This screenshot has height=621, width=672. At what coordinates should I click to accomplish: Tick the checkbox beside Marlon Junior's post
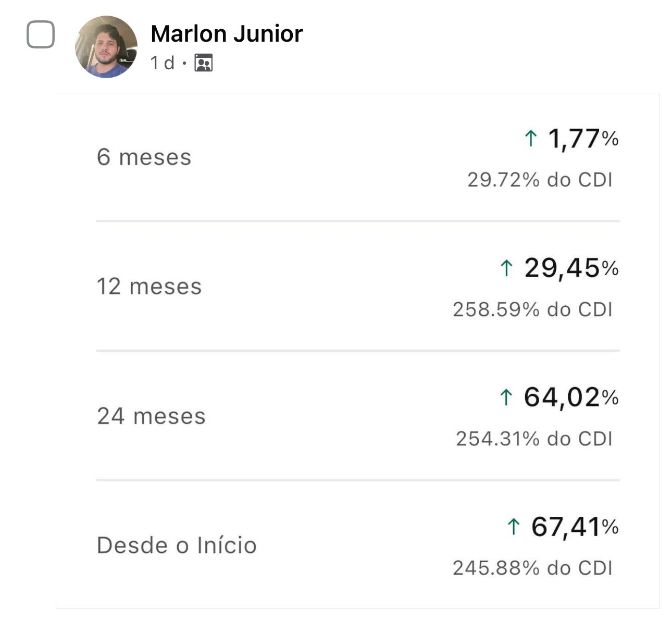coord(41,34)
